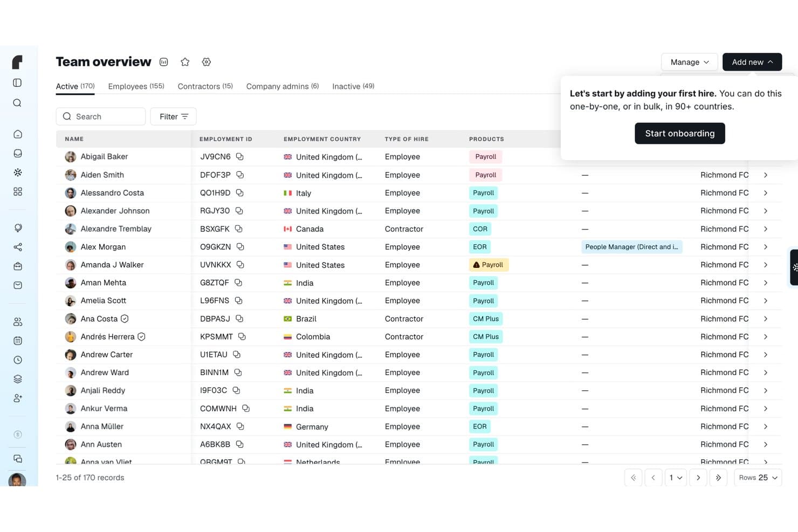The width and height of the screenshot is (798, 532).
Task: Favorite Team overview with the star icon
Action: [185, 62]
